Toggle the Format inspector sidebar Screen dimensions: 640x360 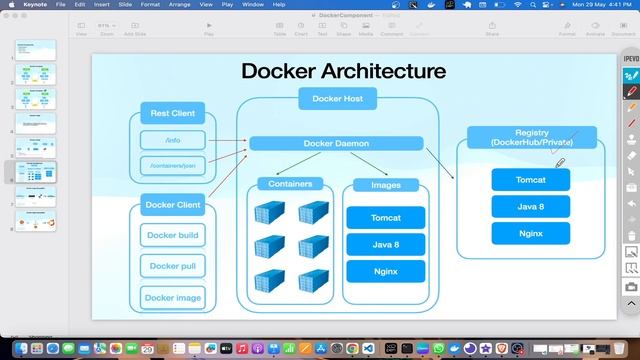pyautogui.click(x=567, y=29)
